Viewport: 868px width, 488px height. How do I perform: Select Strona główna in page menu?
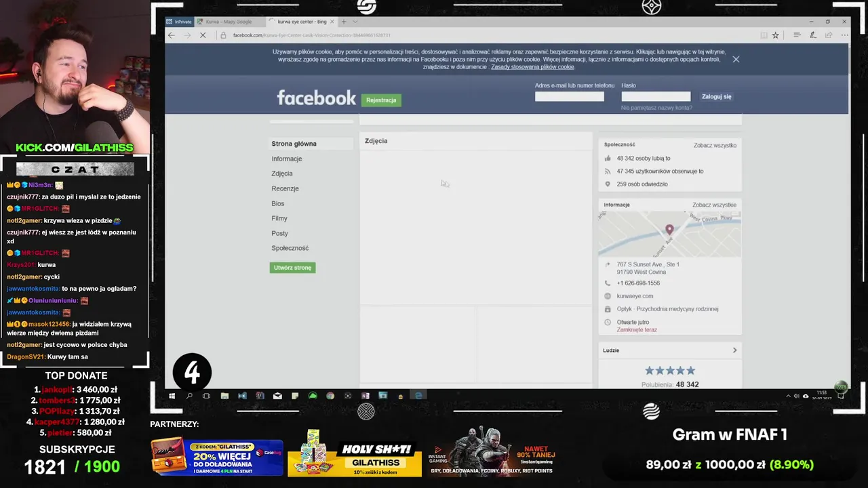pyautogui.click(x=294, y=144)
